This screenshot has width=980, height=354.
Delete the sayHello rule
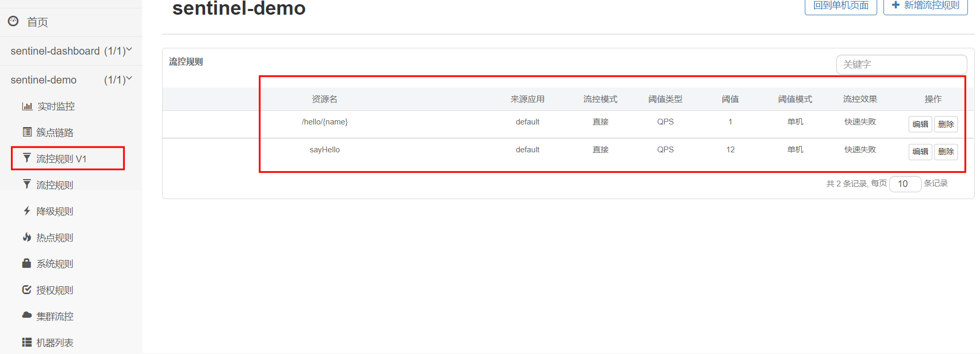click(946, 152)
